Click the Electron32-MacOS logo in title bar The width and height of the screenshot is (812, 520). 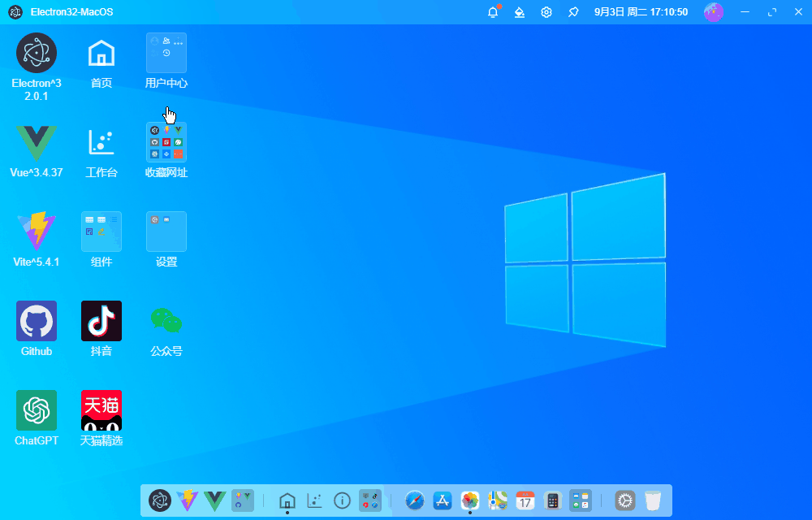(15, 12)
